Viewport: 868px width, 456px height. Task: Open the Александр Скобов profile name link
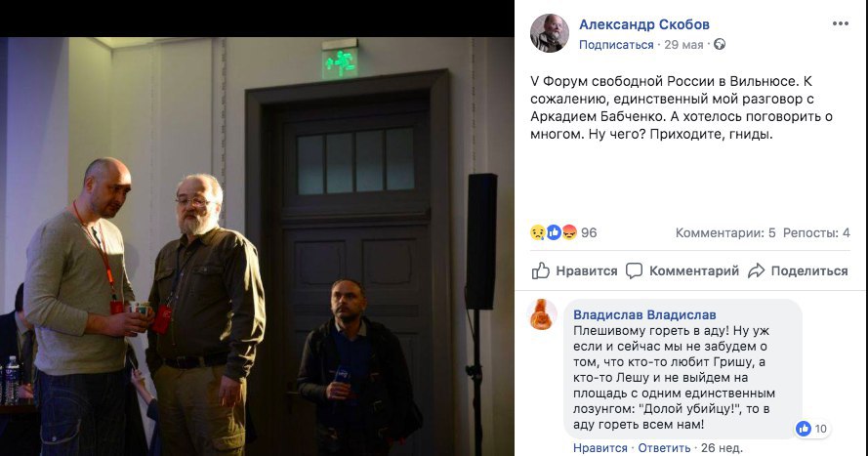(643, 24)
